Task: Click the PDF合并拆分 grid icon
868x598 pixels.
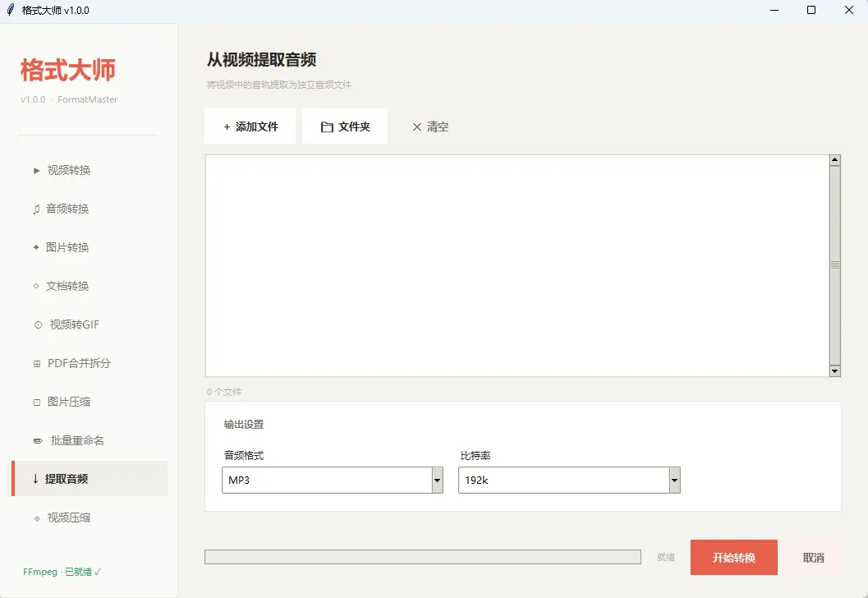Action: (37, 364)
